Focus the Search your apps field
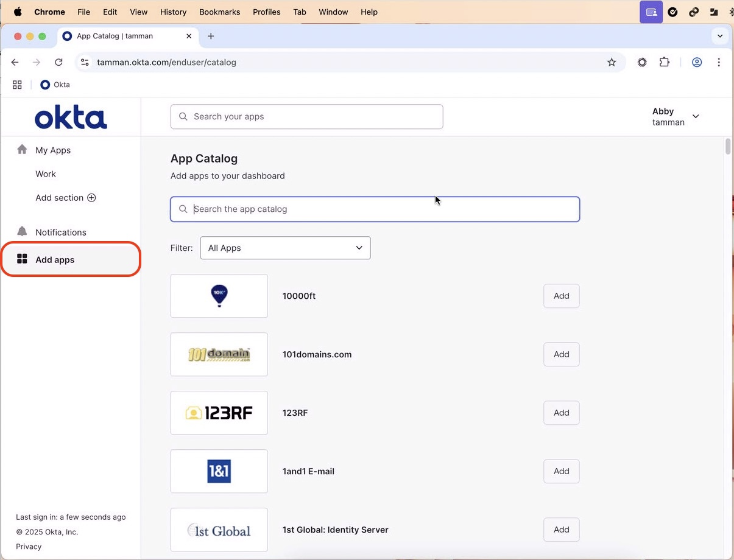 [x=306, y=117]
